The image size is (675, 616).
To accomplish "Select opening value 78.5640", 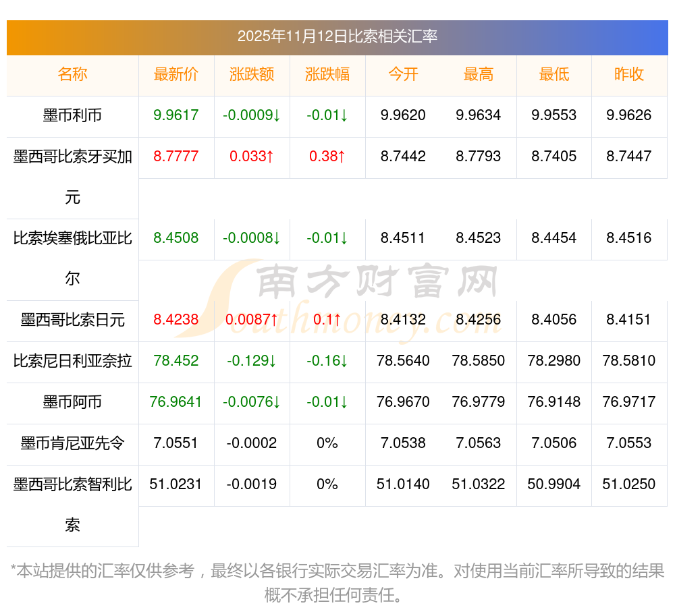I will [x=403, y=360].
